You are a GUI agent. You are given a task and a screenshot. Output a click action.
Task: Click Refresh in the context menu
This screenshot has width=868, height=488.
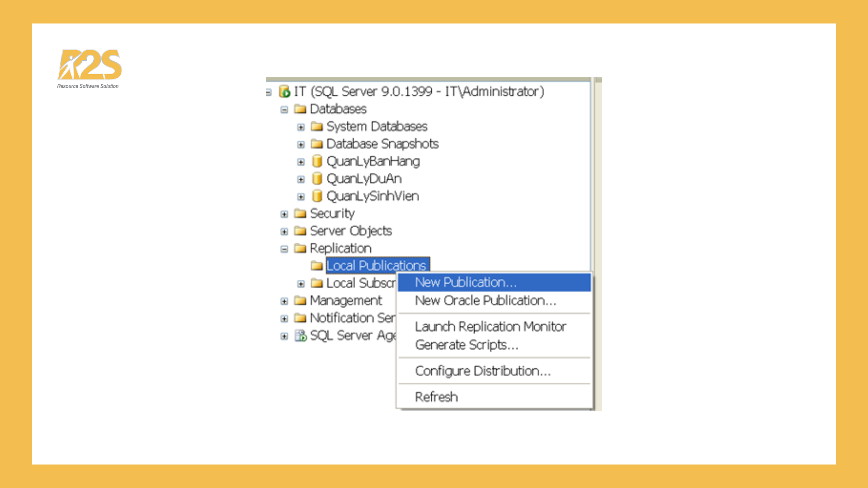[x=436, y=396]
